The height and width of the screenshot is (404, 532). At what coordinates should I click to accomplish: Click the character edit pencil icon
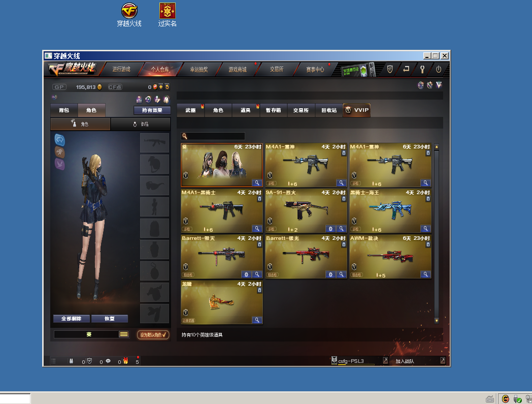(157, 100)
